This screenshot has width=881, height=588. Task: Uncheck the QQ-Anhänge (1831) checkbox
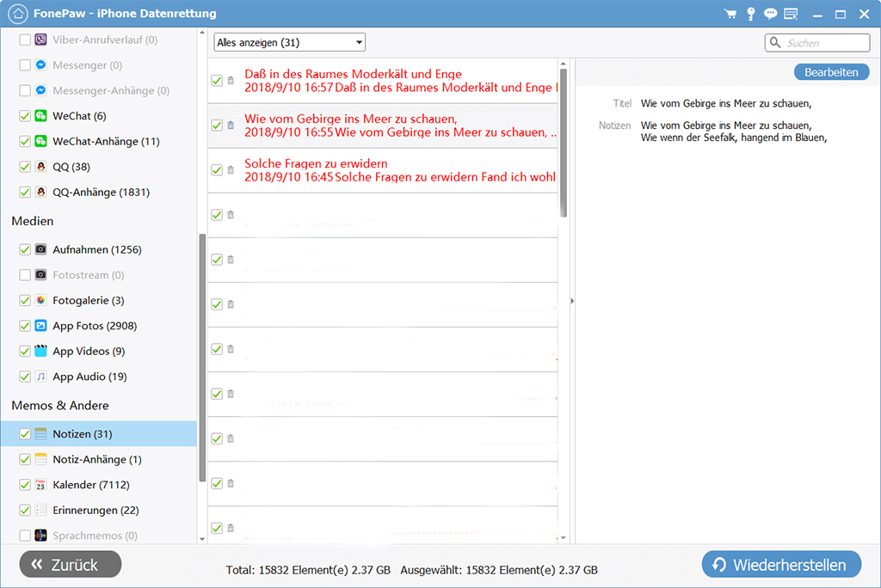coord(25,192)
